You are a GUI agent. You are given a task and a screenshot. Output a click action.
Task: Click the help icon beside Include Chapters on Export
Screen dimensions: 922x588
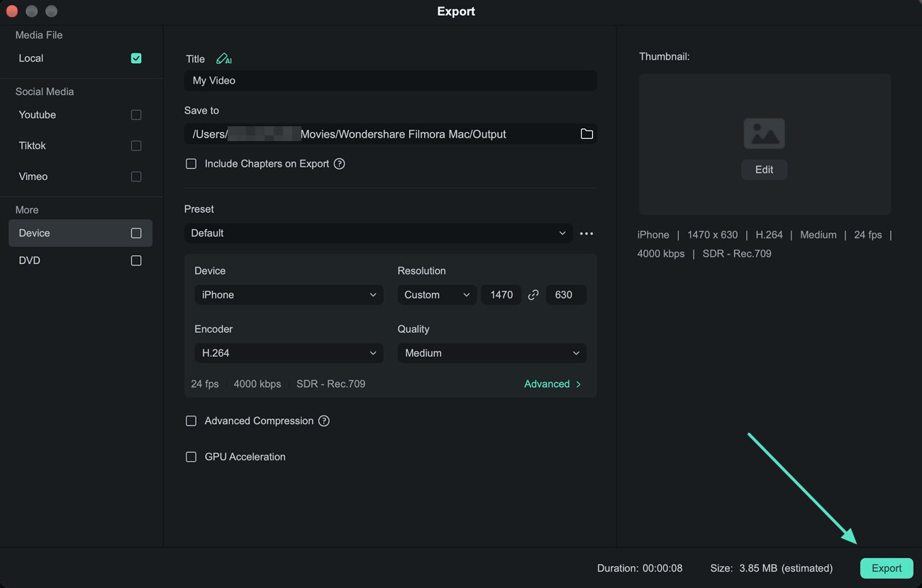(339, 164)
